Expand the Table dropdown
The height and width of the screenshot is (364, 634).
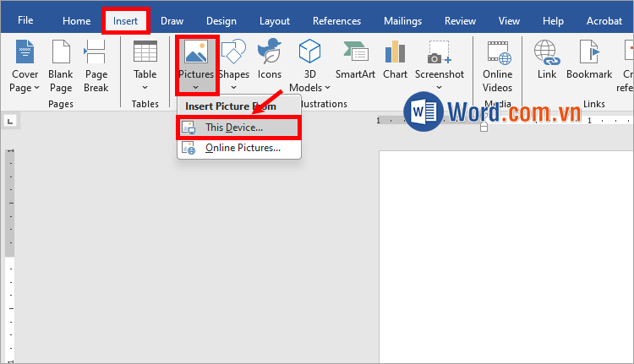coord(145,86)
